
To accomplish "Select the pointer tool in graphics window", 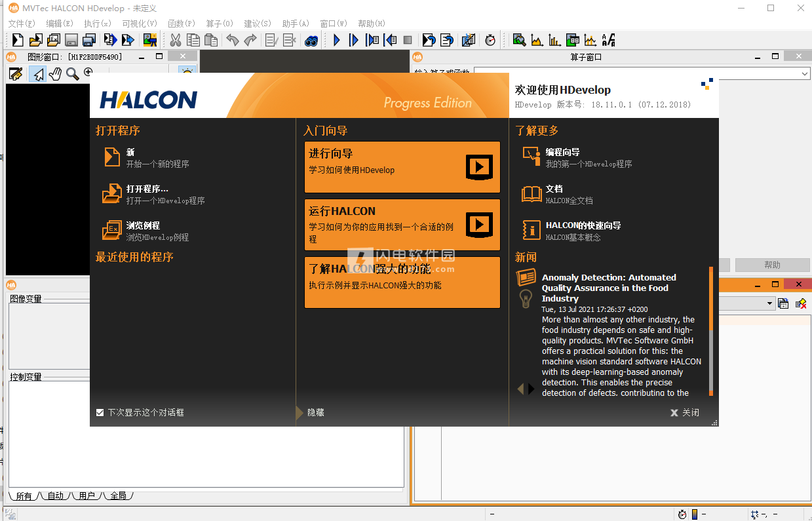I will click(37, 74).
